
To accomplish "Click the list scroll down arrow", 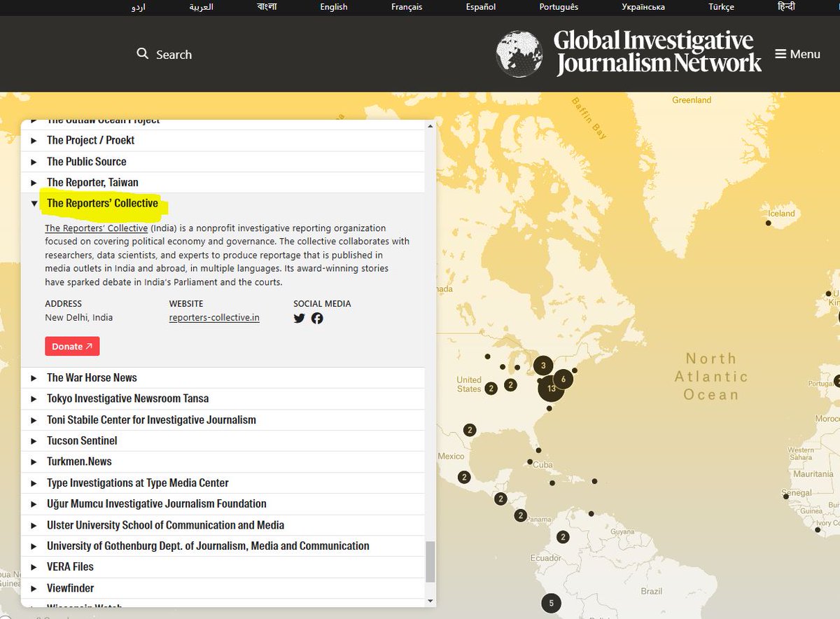I will coord(430,601).
